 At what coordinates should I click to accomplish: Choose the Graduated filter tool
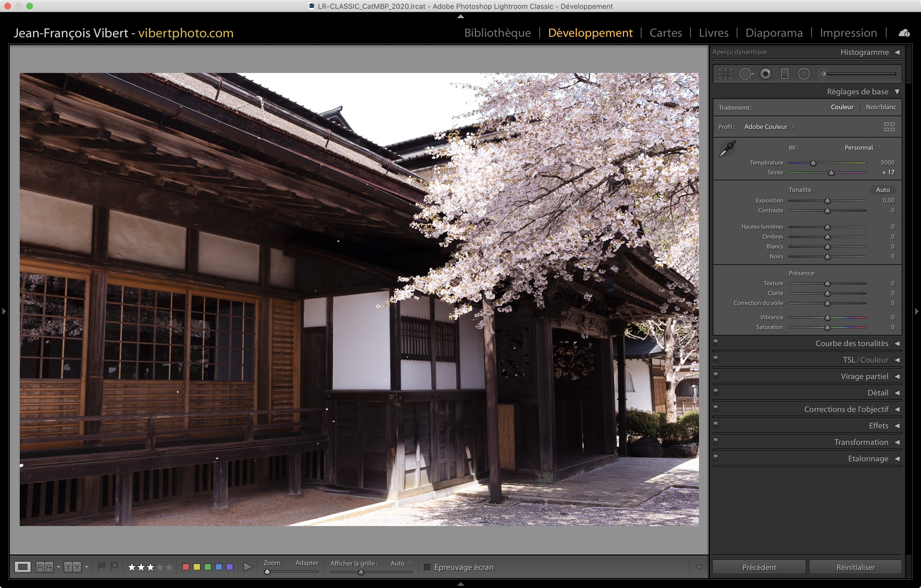(x=784, y=74)
